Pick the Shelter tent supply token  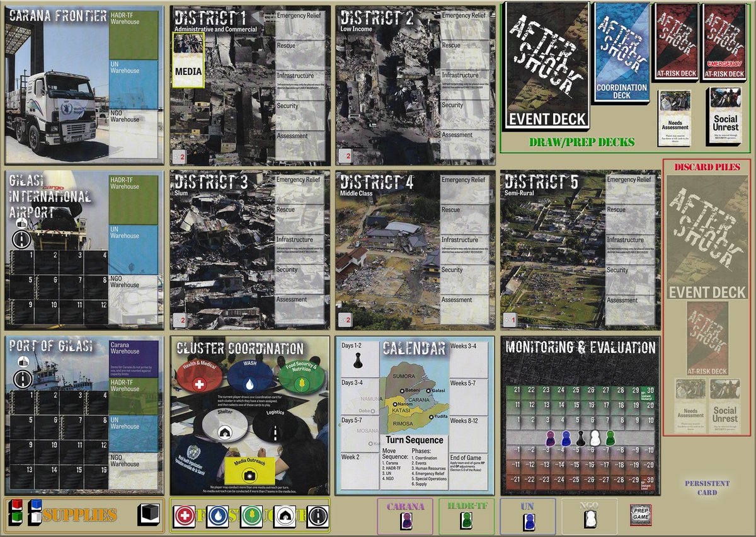click(283, 517)
